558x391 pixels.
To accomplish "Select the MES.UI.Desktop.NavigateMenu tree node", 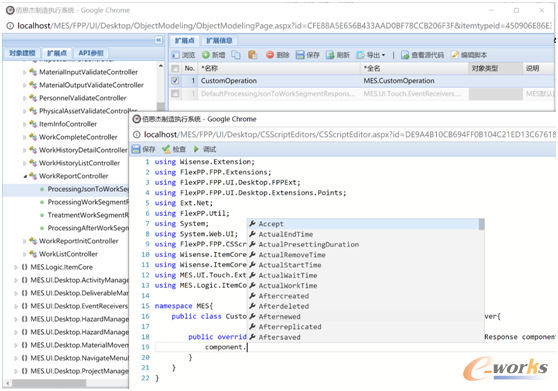I will (x=79, y=358).
